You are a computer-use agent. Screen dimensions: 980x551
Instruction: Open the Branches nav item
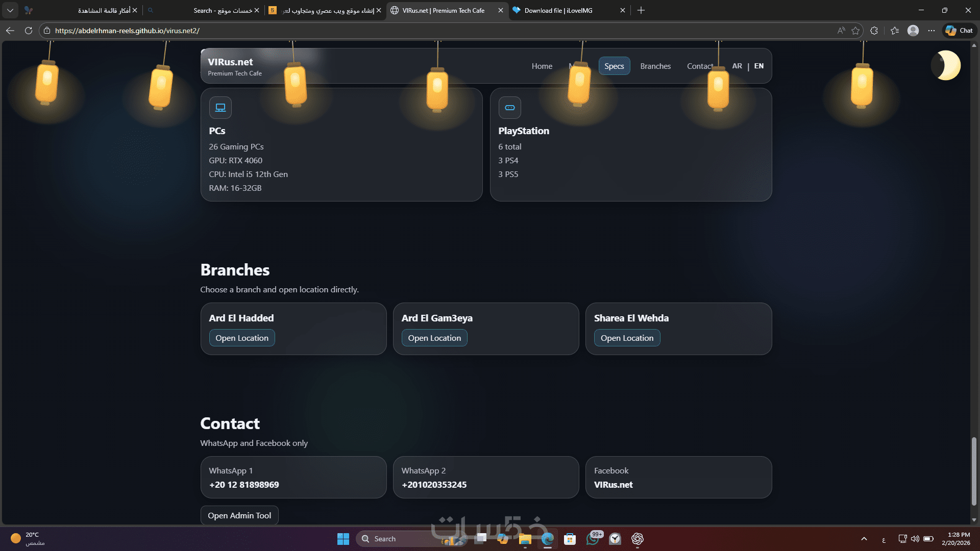click(x=655, y=66)
